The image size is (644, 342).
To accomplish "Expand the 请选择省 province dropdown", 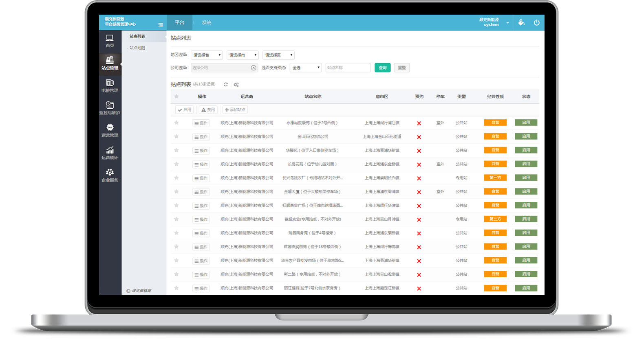I will [x=207, y=55].
